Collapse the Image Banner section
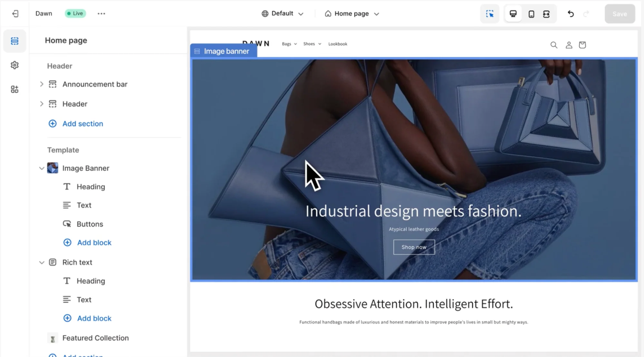This screenshot has width=644, height=357. [42, 168]
